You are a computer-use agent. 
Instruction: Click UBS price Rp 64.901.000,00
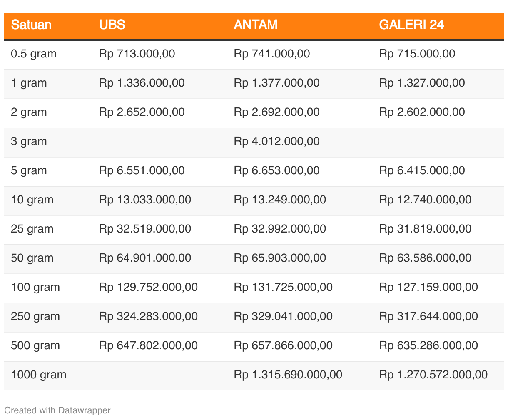145,258
